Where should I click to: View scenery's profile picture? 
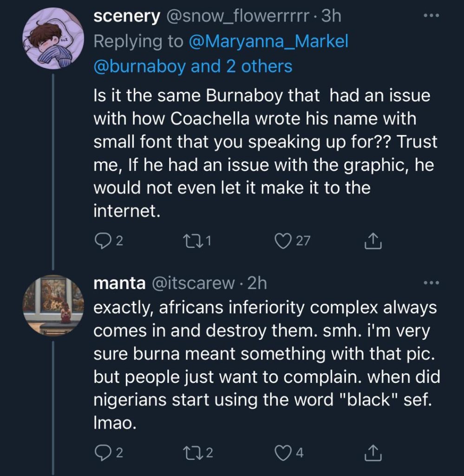[x=53, y=39]
